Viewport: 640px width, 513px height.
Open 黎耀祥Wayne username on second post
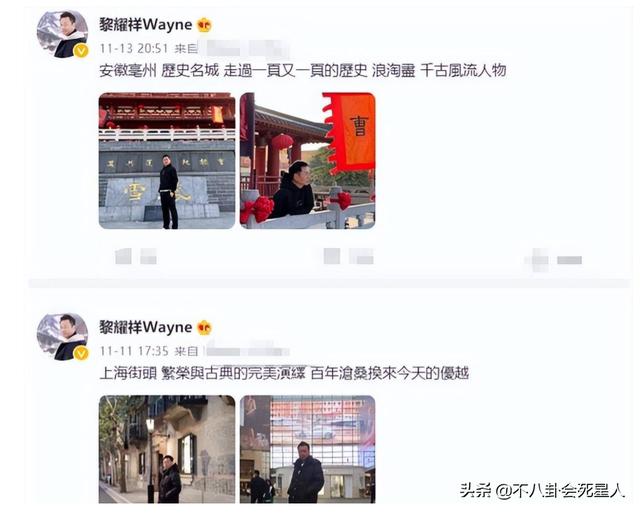click(x=146, y=327)
